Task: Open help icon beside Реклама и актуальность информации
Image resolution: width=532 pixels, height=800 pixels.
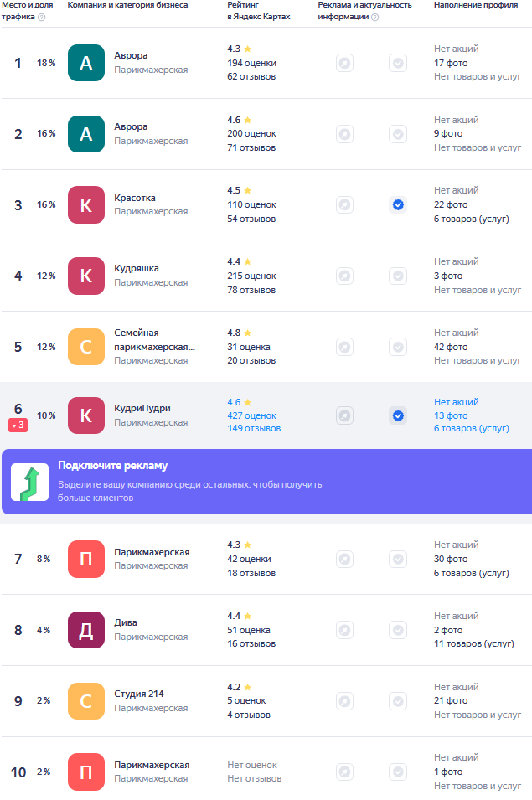Action: pyautogui.click(x=374, y=17)
